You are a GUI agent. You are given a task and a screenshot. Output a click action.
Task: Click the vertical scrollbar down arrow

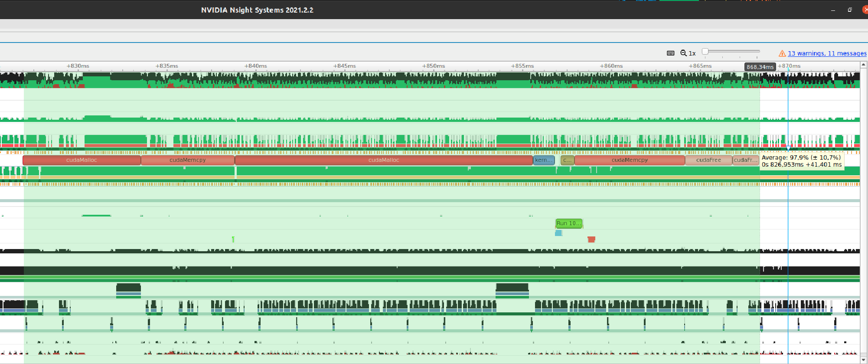tap(864, 360)
